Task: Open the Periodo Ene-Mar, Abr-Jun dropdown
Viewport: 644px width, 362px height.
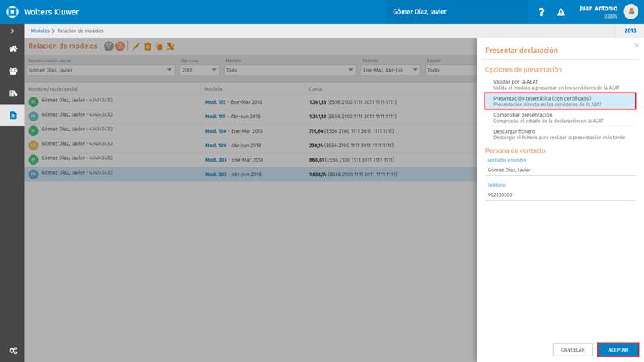Action: [x=390, y=70]
